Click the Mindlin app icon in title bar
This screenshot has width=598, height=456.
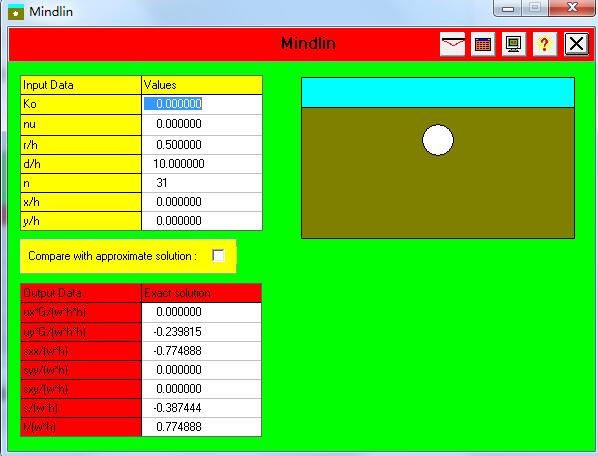point(16,12)
